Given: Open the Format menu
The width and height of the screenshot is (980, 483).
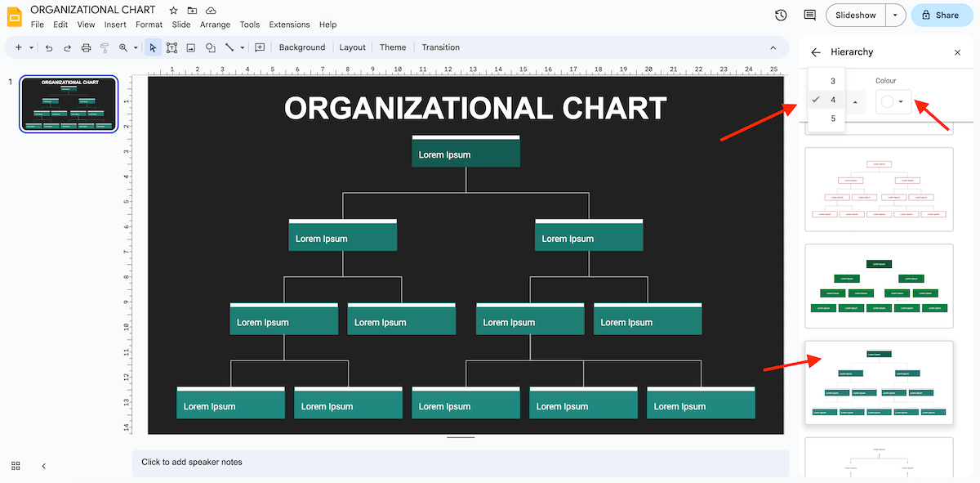Looking at the screenshot, I should [149, 25].
